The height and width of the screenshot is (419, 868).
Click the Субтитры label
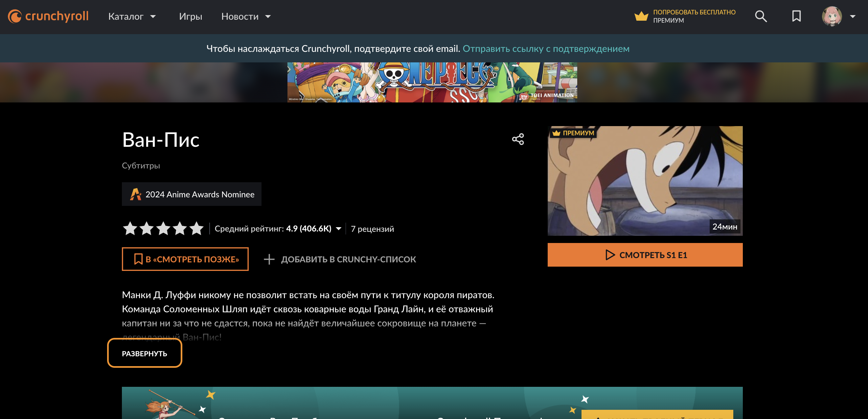click(141, 165)
